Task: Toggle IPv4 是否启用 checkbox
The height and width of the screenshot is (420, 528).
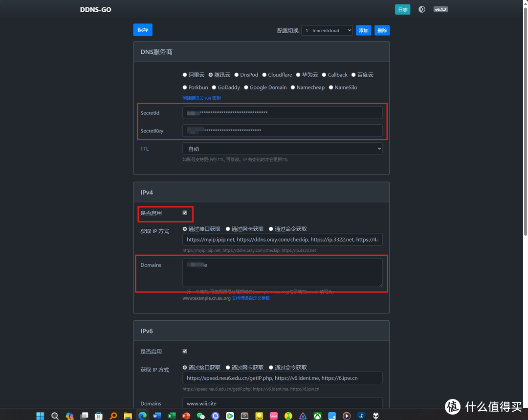Action: 184,213
